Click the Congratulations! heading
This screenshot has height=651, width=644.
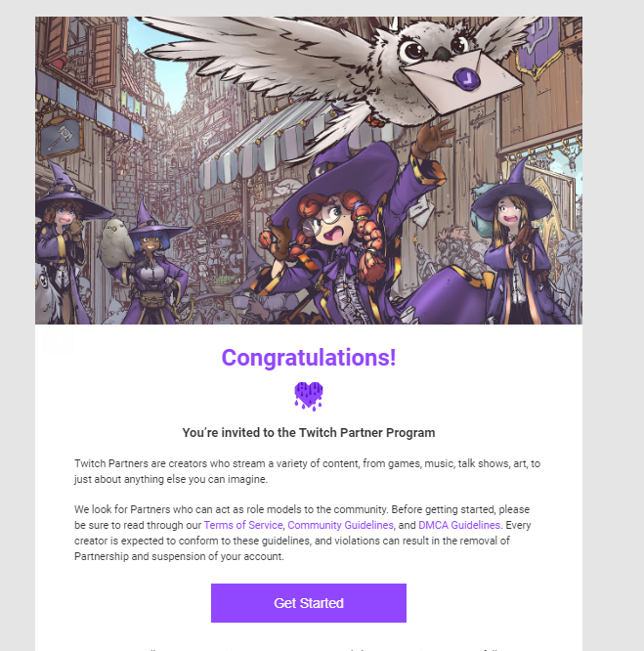coord(309,358)
